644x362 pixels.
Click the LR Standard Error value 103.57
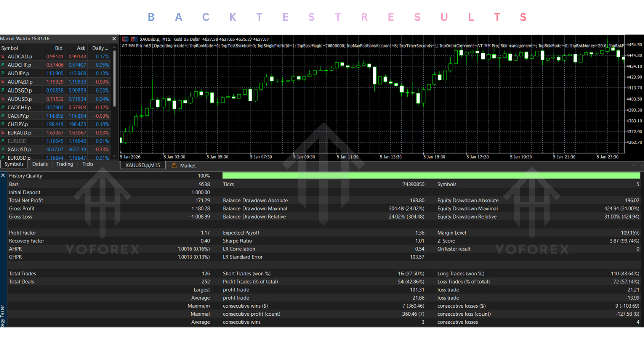417,257
